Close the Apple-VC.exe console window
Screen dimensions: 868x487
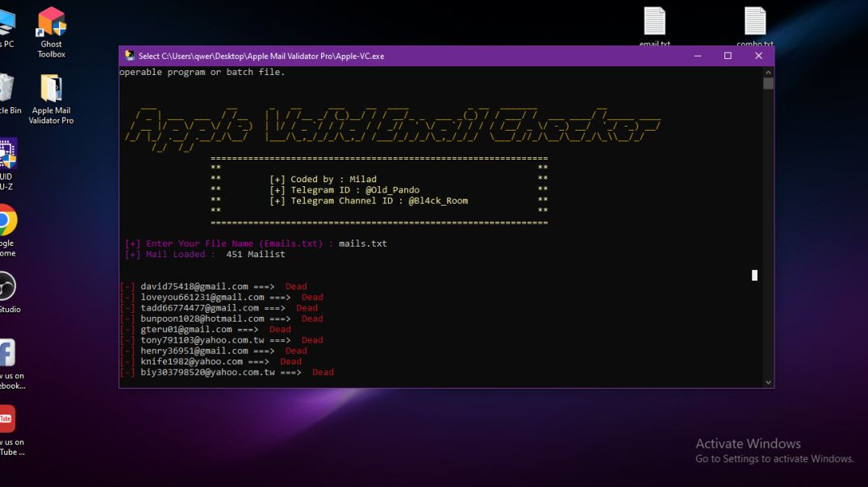click(x=758, y=56)
